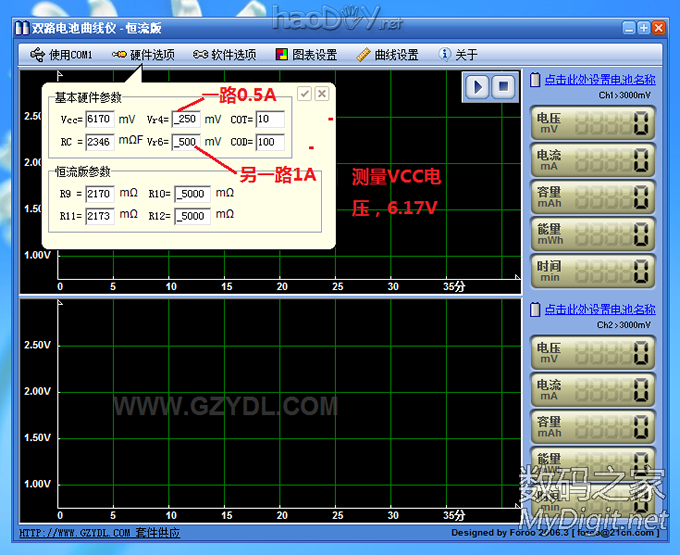Select the COT input field
The width and height of the screenshot is (680, 555).
click(270, 119)
